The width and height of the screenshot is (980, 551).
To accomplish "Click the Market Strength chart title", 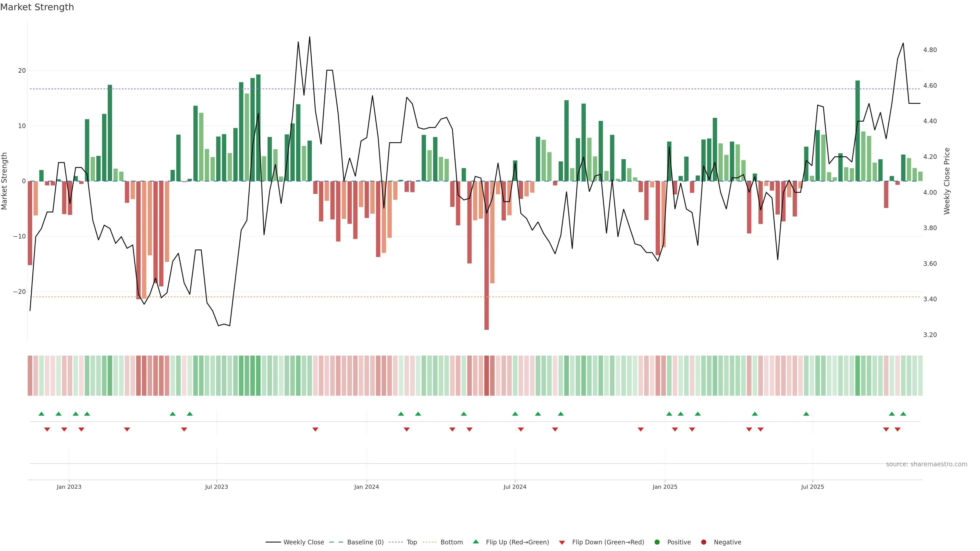I will pyautogui.click(x=37, y=7).
